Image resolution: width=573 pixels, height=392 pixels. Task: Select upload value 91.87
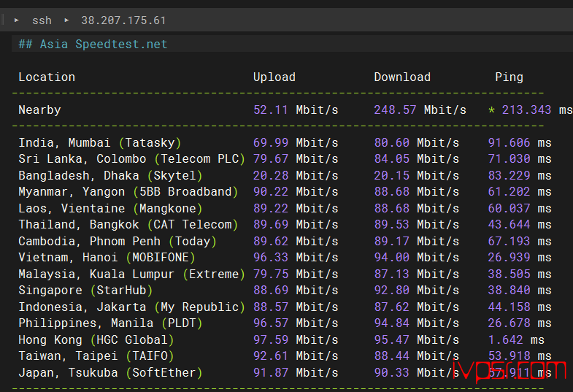(x=271, y=373)
